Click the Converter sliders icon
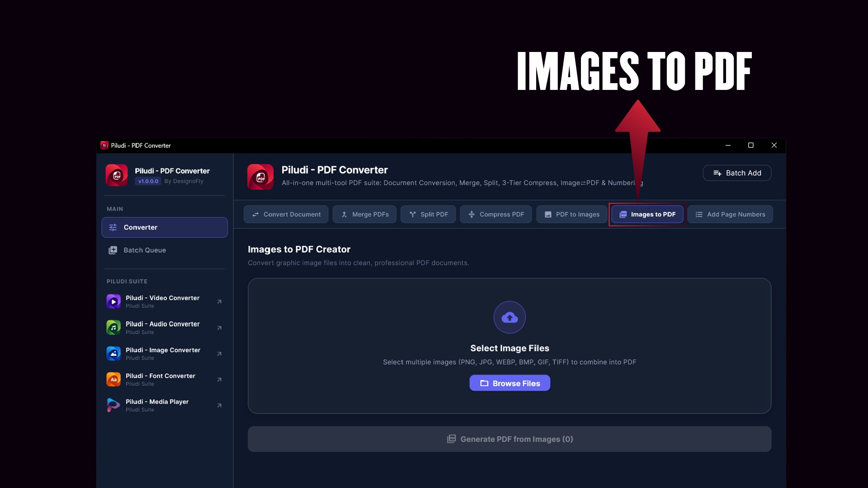 click(113, 227)
